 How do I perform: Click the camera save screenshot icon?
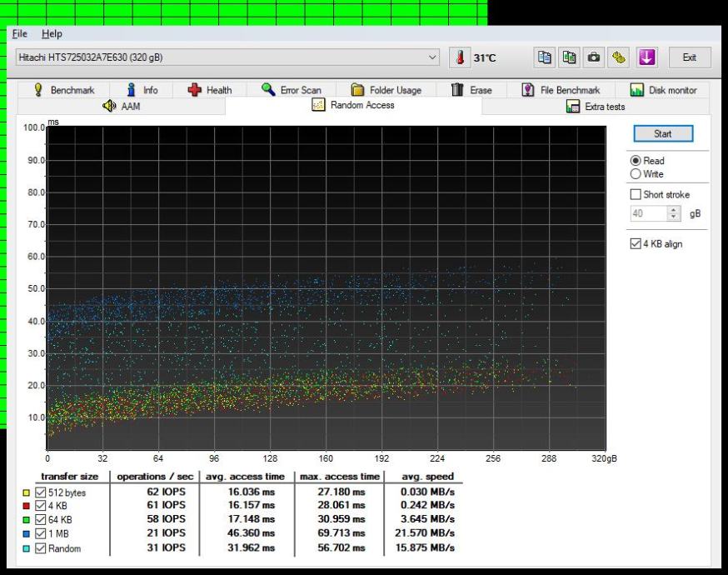594,57
